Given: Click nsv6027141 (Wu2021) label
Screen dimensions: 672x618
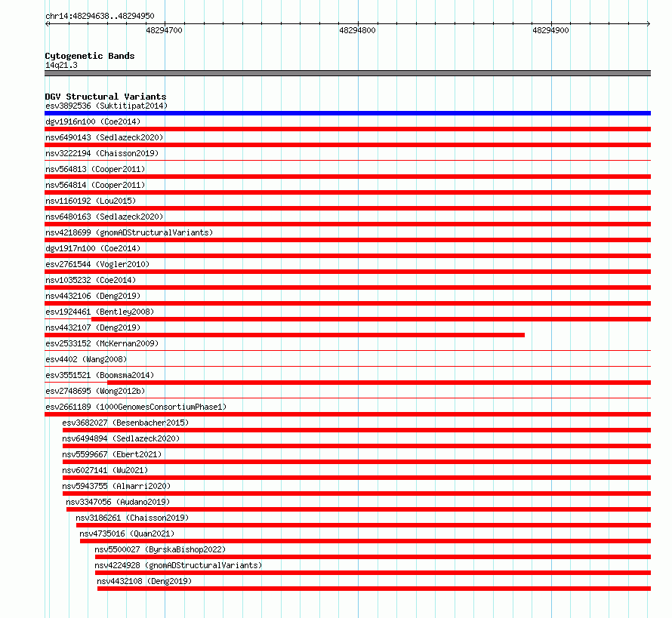Looking at the screenshot, I should tap(105, 470).
